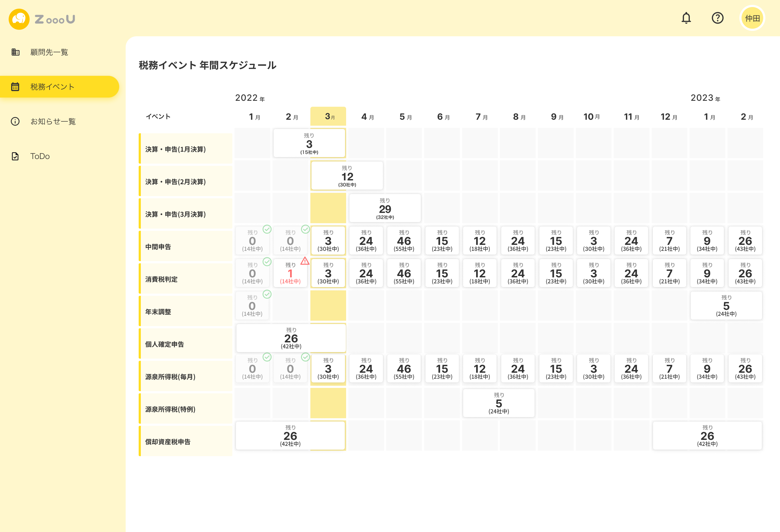This screenshot has height=532, width=780.
Task: Click the 残り46 cell for 中間申告 May
Action: click(x=404, y=241)
